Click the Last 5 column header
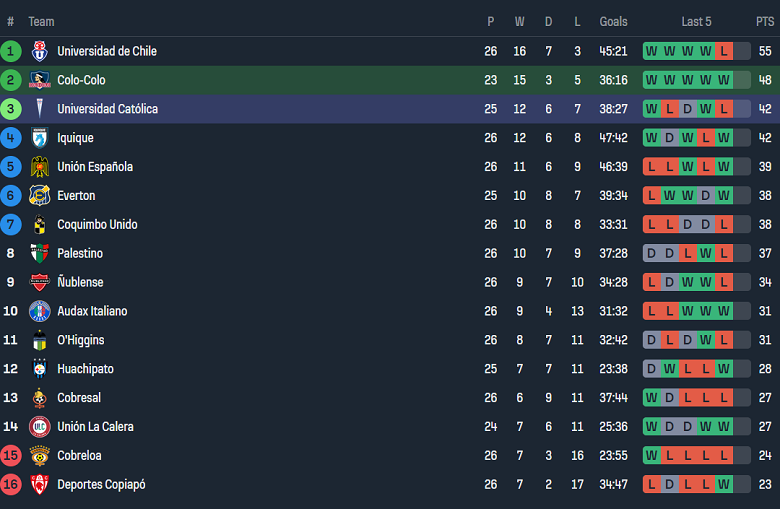Screen dimensions: 780x509 click(x=696, y=22)
